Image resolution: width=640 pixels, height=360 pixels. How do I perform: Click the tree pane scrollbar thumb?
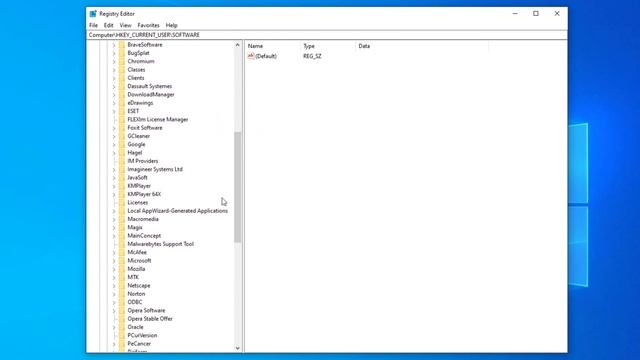[x=238, y=187]
